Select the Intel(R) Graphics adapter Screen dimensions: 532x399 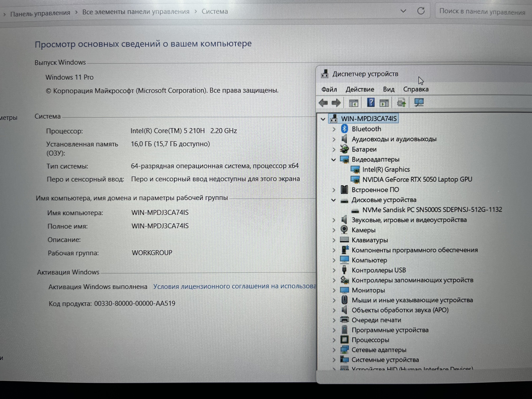point(386,170)
